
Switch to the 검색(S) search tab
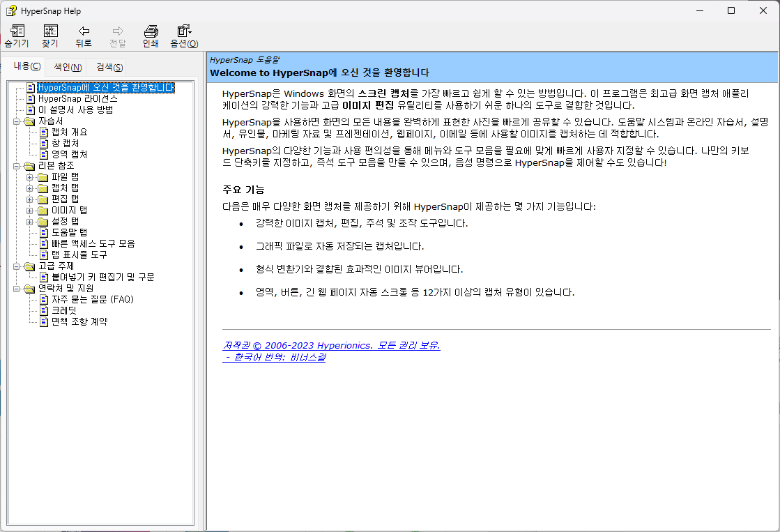pos(109,67)
